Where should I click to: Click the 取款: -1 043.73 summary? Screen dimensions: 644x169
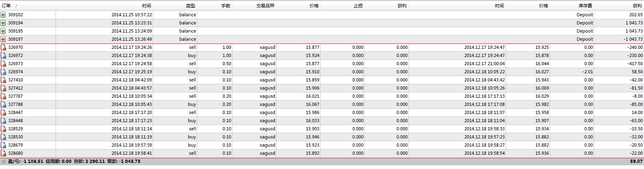(124, 162)
